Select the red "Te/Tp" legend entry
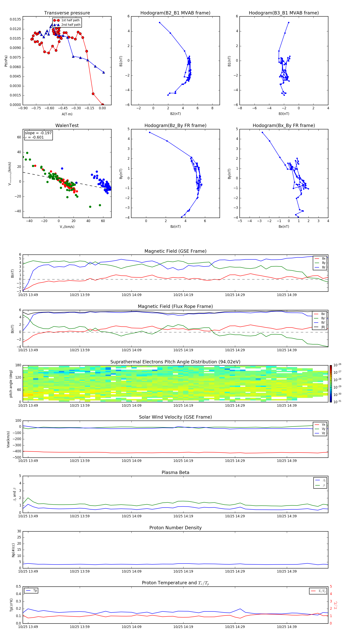 click(x=318, y=591)
